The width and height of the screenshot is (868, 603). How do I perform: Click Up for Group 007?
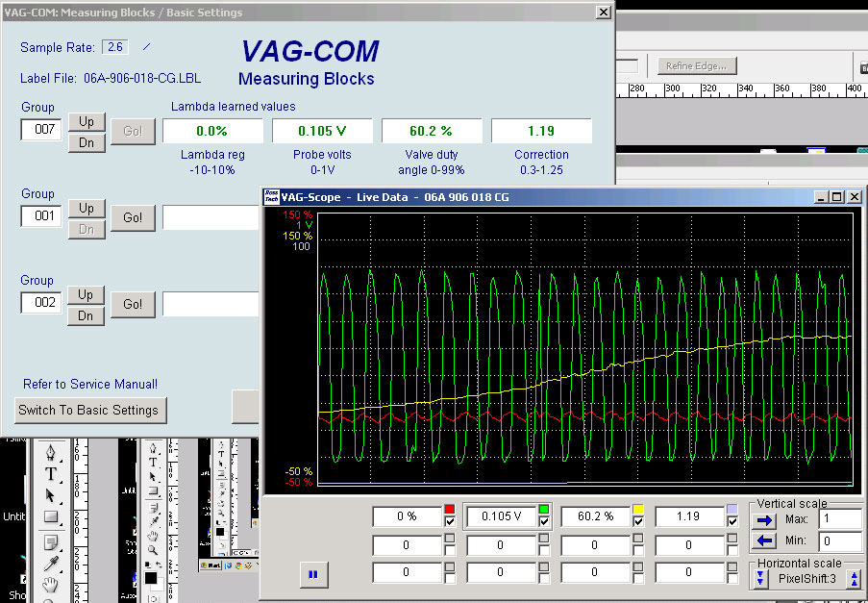(87, 121)
